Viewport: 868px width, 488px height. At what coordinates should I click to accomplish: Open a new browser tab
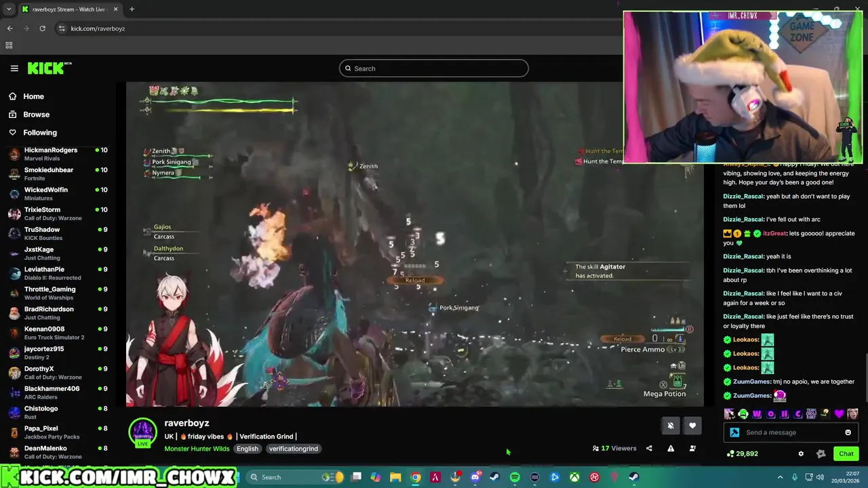click(x=132, y=9)
